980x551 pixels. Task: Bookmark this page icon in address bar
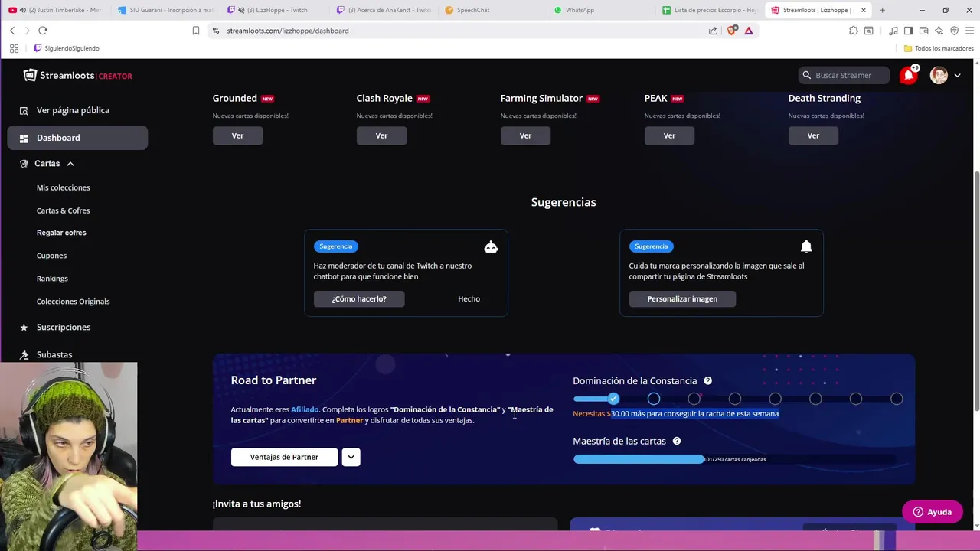pos(196,31)
